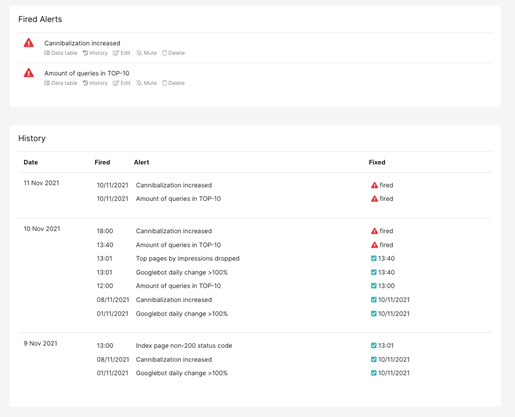515x417 pixels.
Task: Open Googlebot daily change entry at 13:01
Action: pos(182,272)
